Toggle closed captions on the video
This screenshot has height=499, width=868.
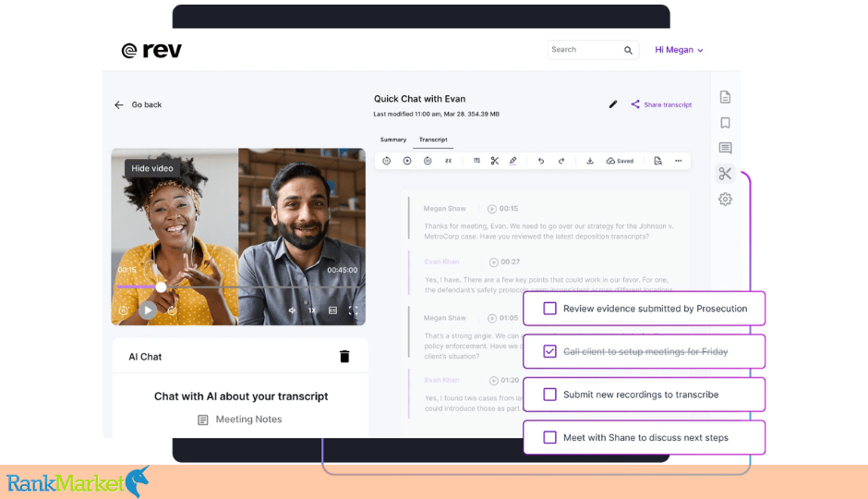pyautogui.click(x=332, y=310)
